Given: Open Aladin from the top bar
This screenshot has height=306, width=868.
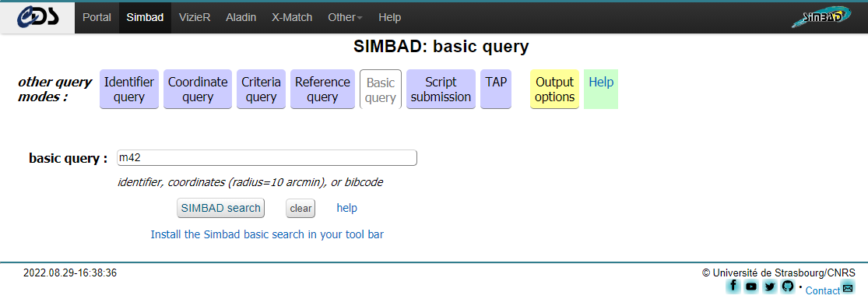Looking at the screenshot, I should tap(241, 17).
